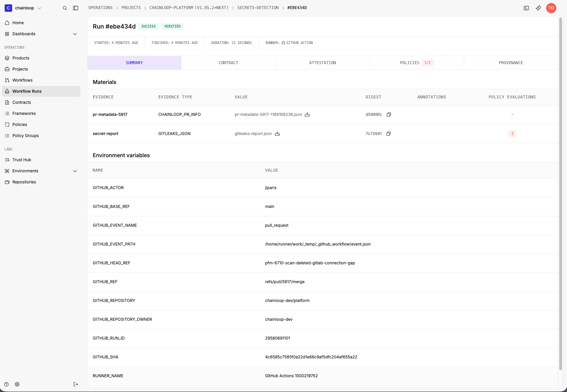
Task: Click the Products stack icon
Action: (x=7, y=58)
